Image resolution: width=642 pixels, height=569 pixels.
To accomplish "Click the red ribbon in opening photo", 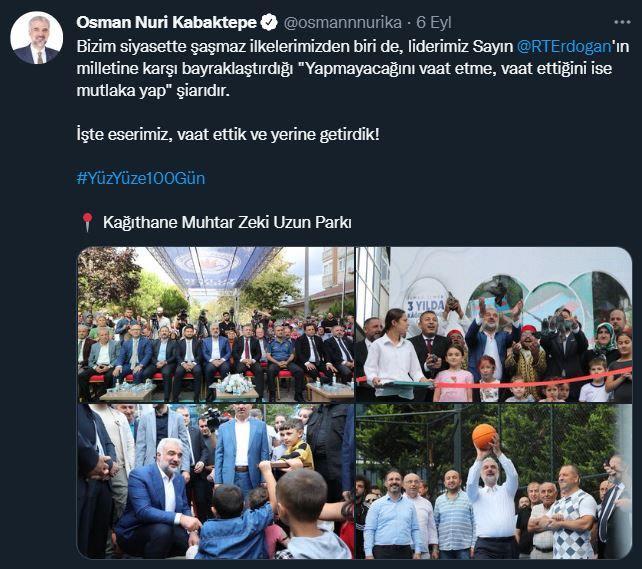I will (495, 380).
